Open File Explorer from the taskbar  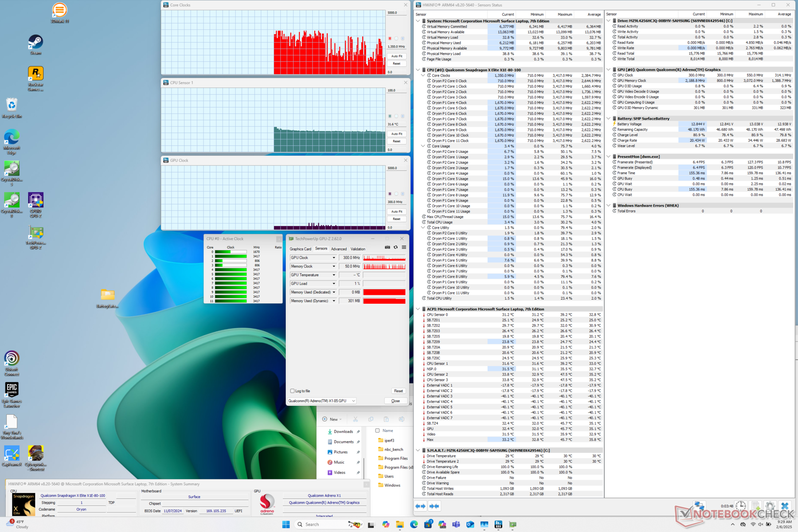tap(400, 524)
